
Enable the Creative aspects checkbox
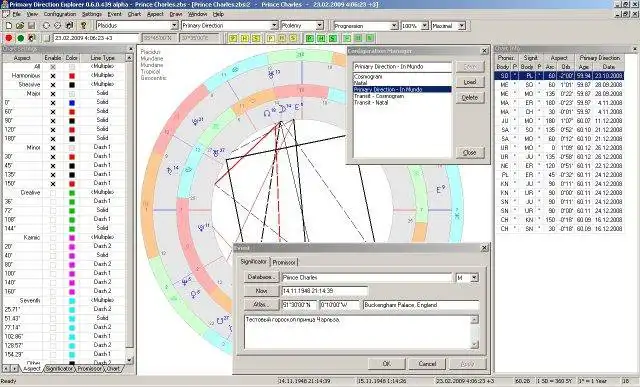(53, 192)
